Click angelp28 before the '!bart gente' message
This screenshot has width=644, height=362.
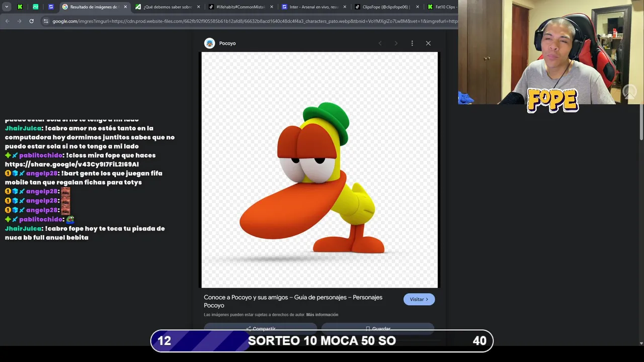click(x=42, y=173)
